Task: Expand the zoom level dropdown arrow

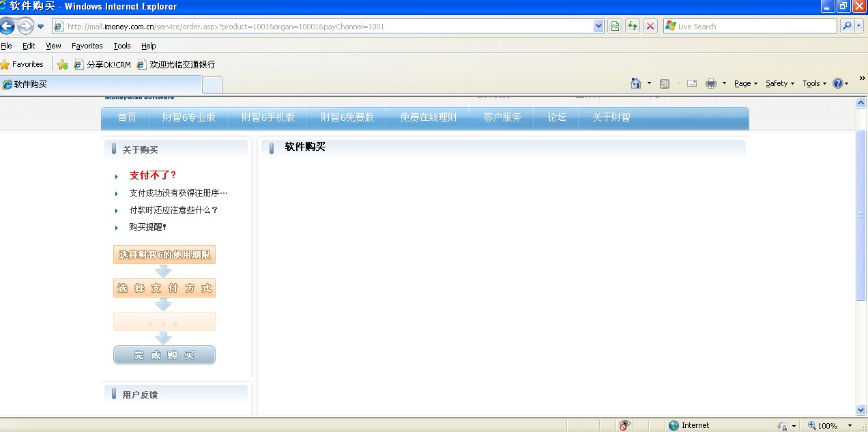Action: click(x=850, y=425)
